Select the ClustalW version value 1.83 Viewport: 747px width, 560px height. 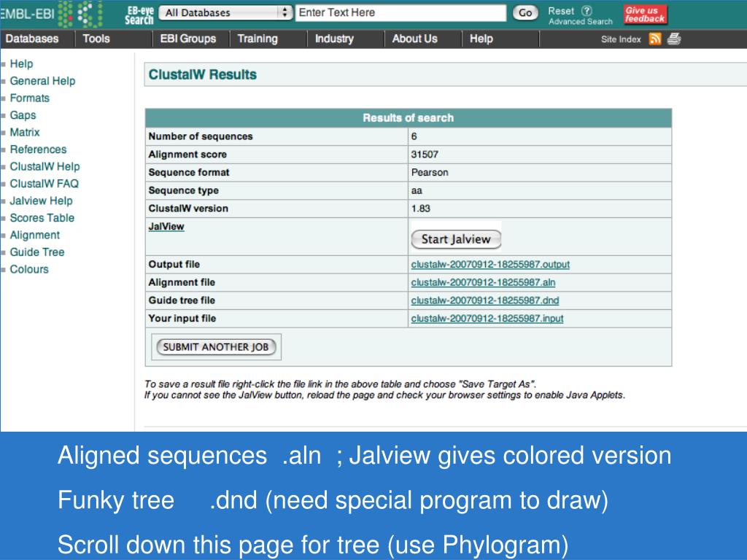click(x=421, y=209)
